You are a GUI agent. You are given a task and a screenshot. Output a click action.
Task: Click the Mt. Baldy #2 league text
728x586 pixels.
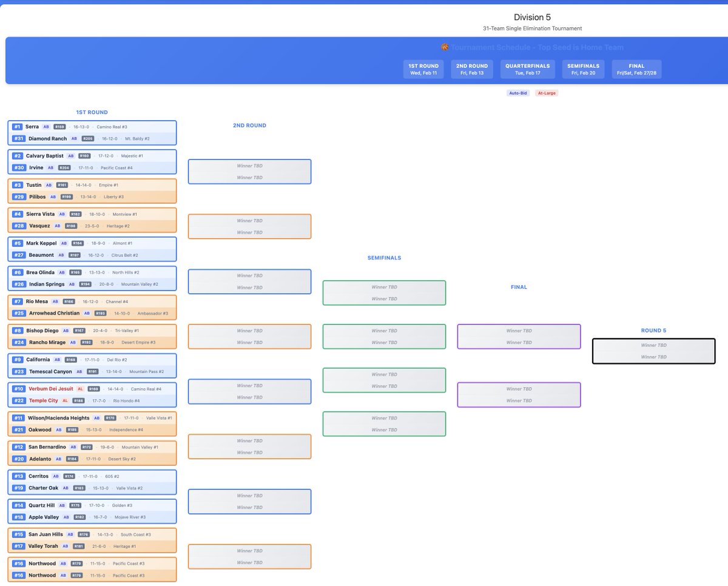(138, 138)
